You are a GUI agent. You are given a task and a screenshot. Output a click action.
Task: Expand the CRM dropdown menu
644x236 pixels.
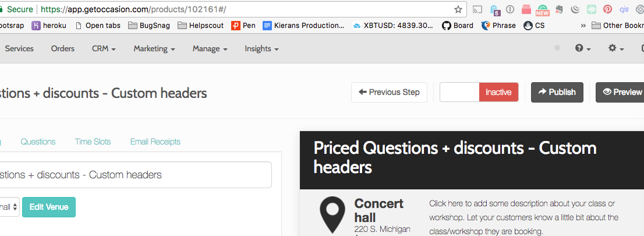pyautogui.click(x=104, y=48)
